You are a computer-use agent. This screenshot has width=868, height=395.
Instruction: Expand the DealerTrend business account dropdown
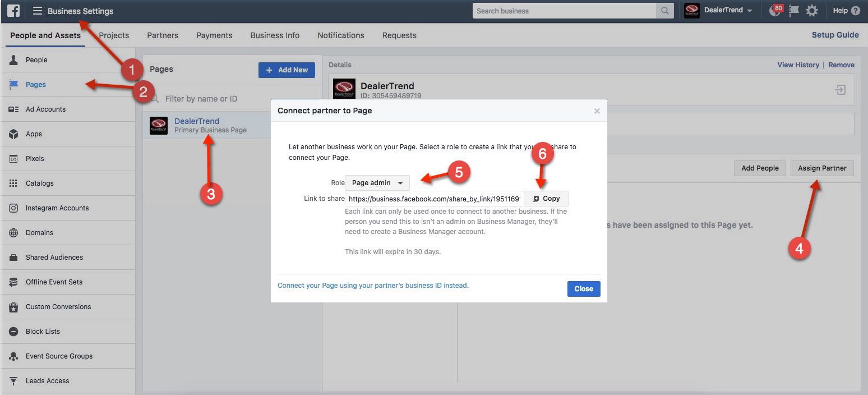pyautogui.click(x=750, y=11)
